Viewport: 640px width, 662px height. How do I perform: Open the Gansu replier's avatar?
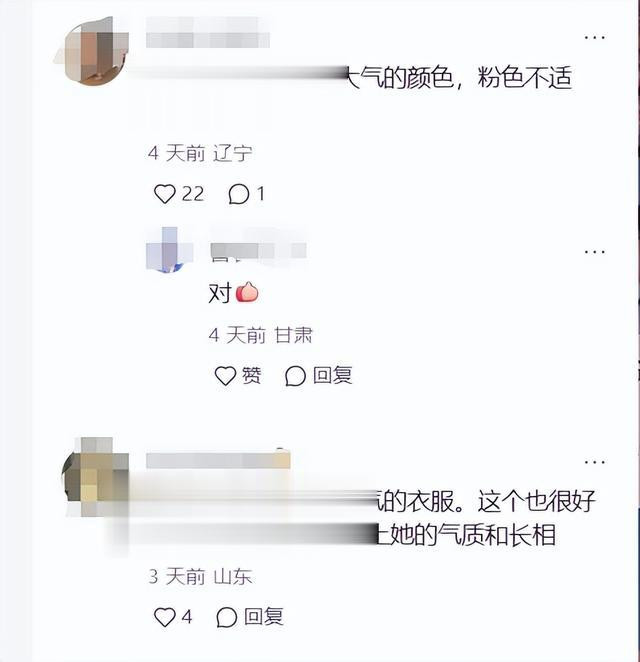(169, 250)
